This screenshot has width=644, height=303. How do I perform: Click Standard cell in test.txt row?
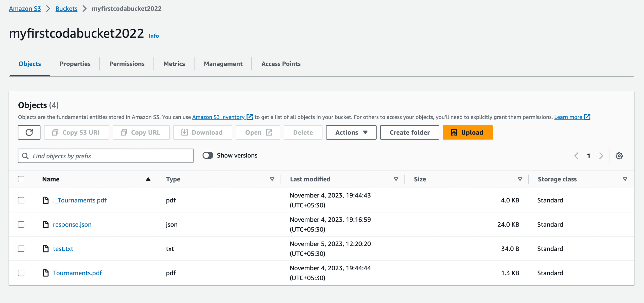pos(550,249)
